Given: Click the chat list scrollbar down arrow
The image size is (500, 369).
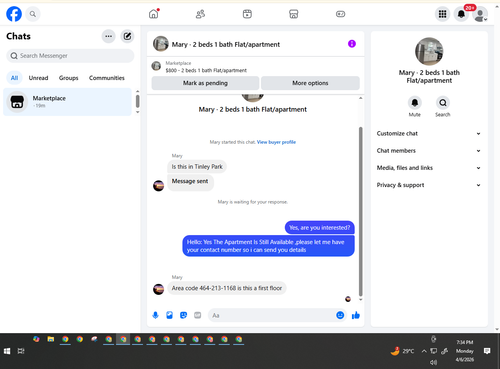Looking at the screenshot, I should tap(137, 112).
